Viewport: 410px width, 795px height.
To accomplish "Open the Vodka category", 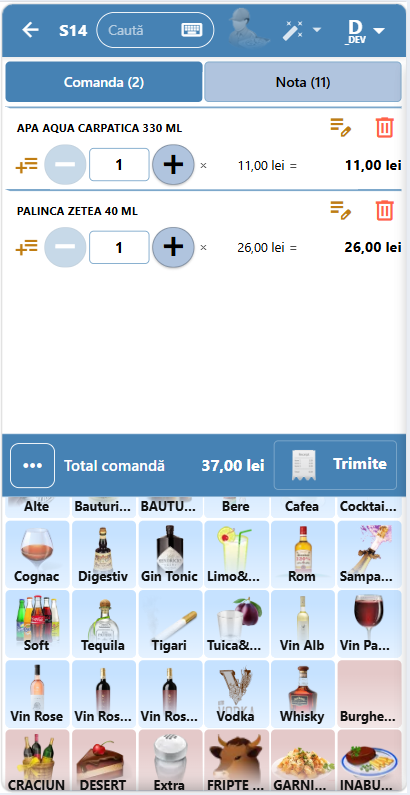I will [236, 694].
